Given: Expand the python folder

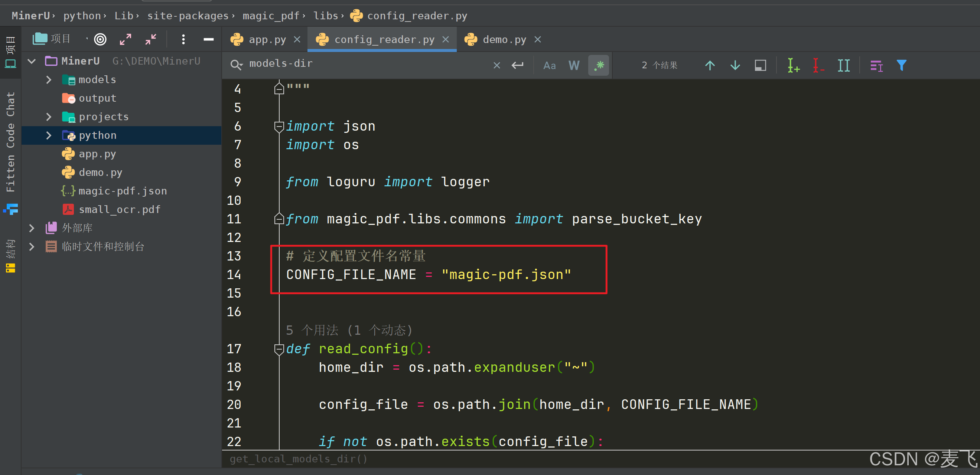Looking at the screenshot, I should (48, 135).
